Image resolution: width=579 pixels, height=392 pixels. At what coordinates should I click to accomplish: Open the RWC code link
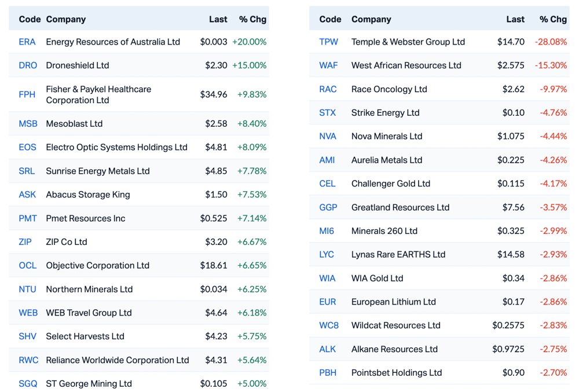click(28, 360)
